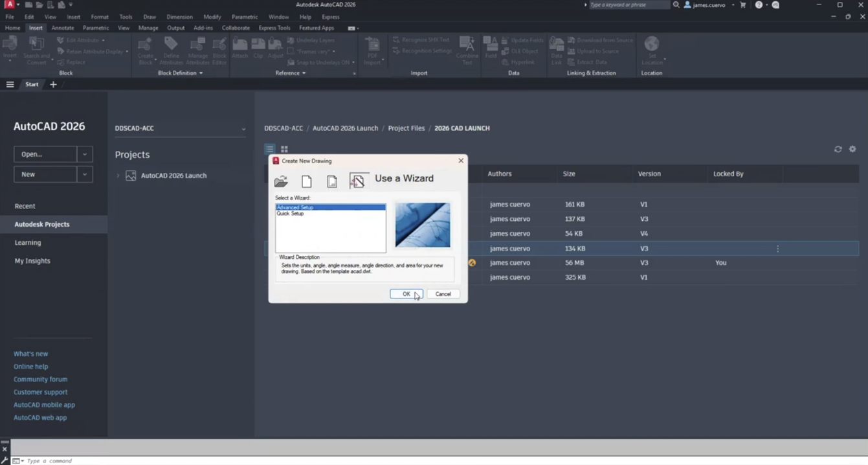The height and width of the screenshot is (465, 868).
Task: Switch to grid view of files
Action: 284,149
